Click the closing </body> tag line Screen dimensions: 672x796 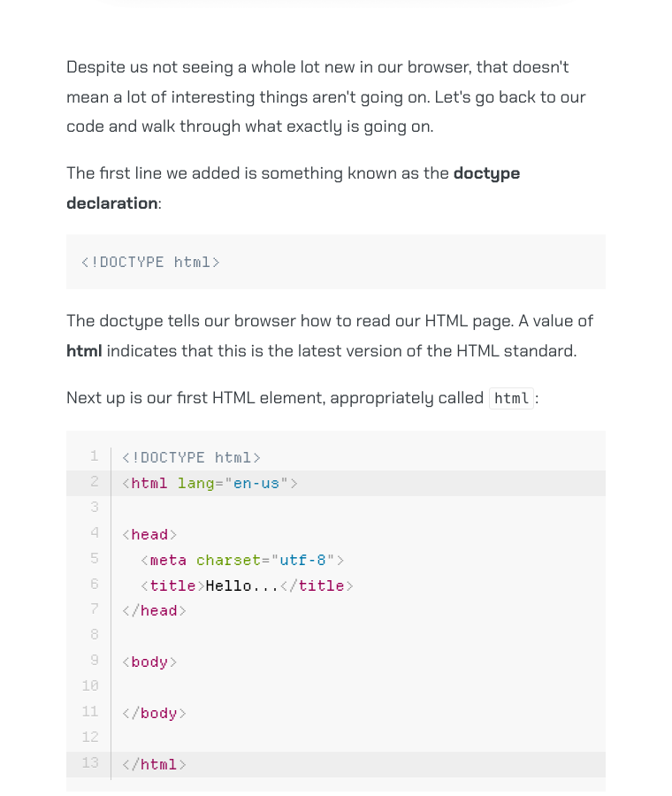point(154,713)
